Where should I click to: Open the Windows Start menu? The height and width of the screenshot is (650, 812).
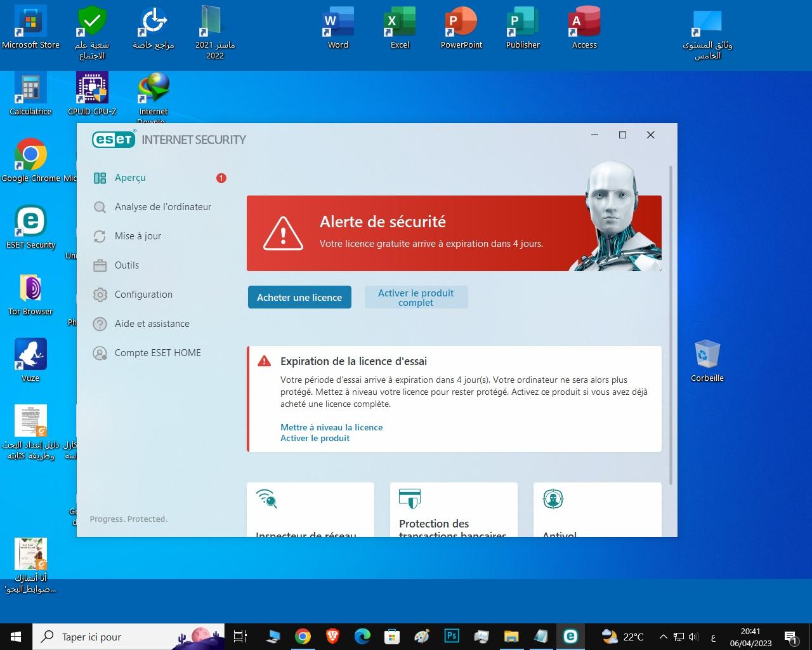[x=15, y=637]
